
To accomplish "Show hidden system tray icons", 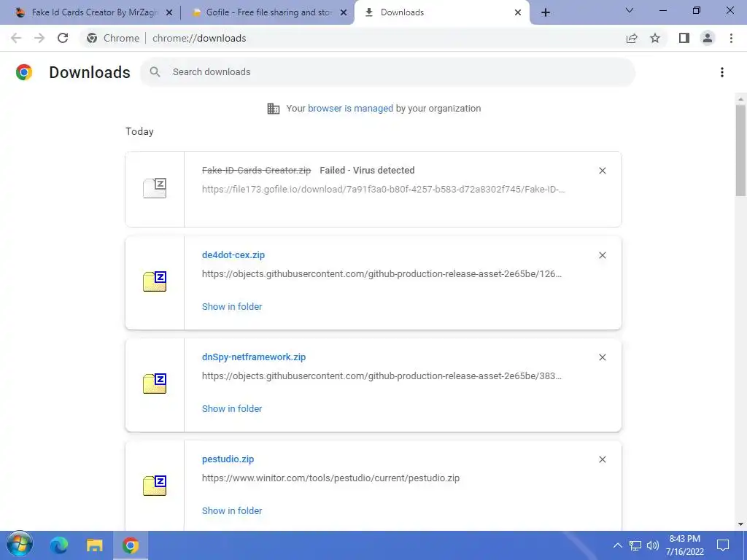I will point(617,545).
